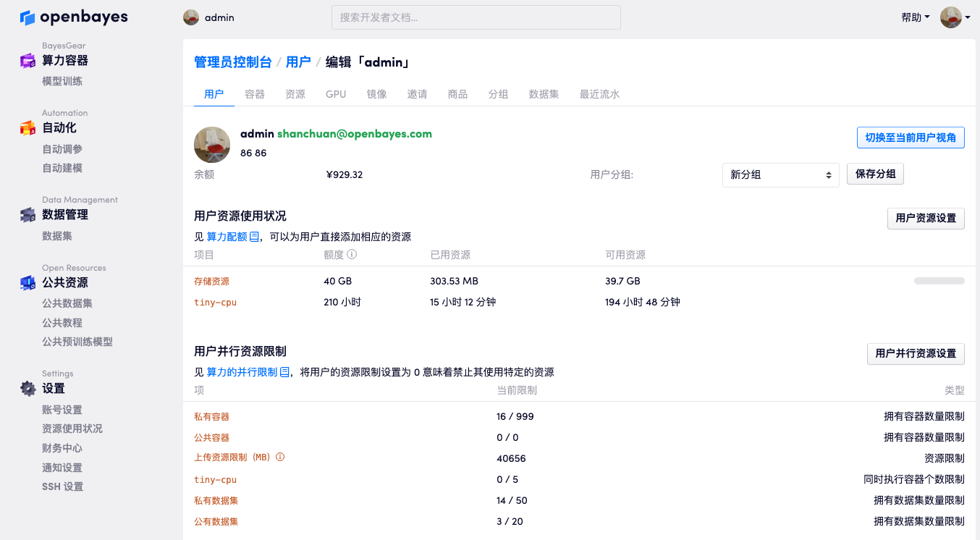
Task: Open the document icon after 算力配额
Action: coord(254,237)
